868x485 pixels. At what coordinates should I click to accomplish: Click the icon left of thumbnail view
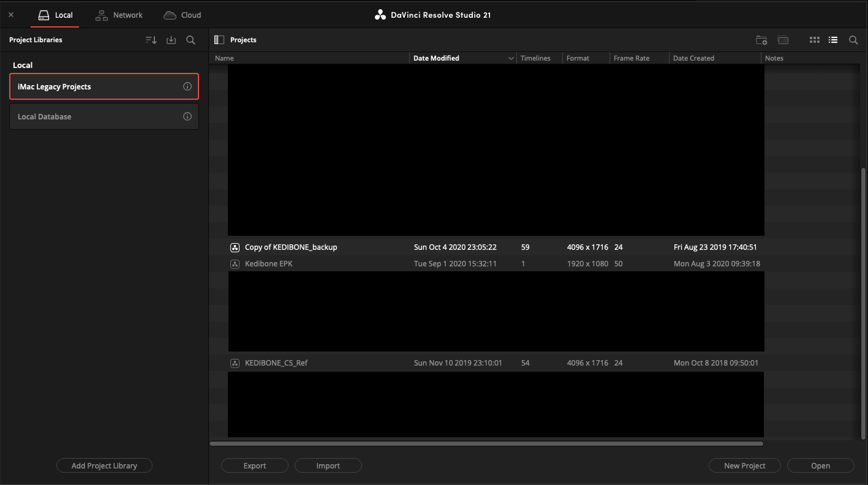point(783,40)
